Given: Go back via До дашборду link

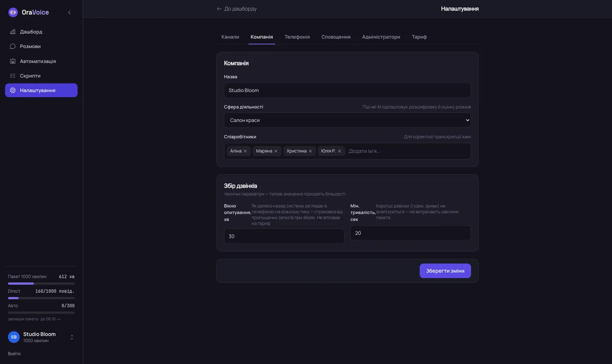Looking at the screenshot, I should [x=237, y=9].
